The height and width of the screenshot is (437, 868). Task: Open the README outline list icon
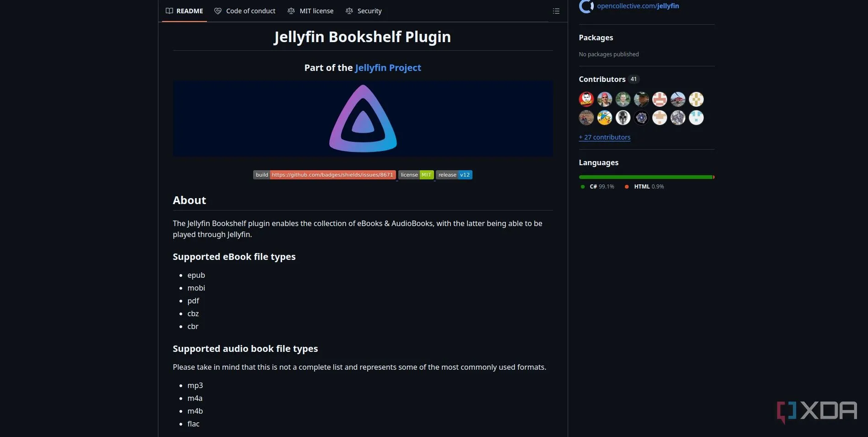pyautogui.click(x=556, y=11)
